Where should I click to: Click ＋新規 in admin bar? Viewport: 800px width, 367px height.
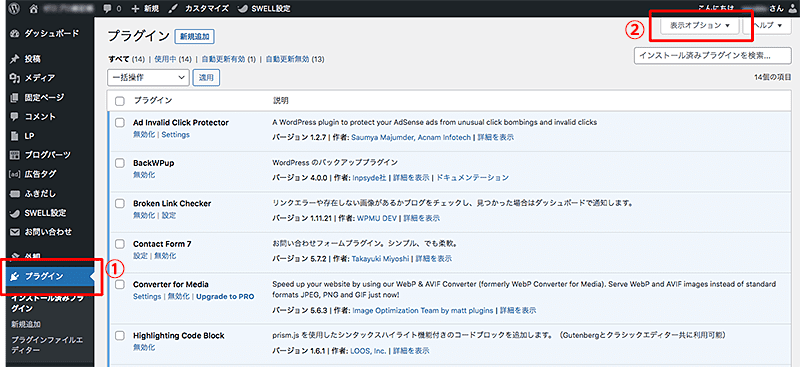(x=145, y=9)
